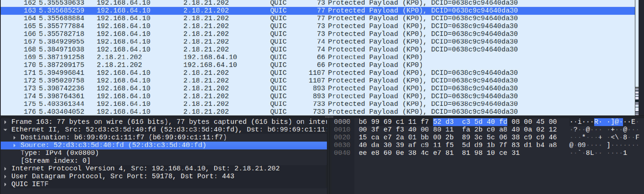Screen dimensions: 644x194
Task: Click hex row 0040 bytes ee e8 60 0e
Action: (x=381, y=153)
